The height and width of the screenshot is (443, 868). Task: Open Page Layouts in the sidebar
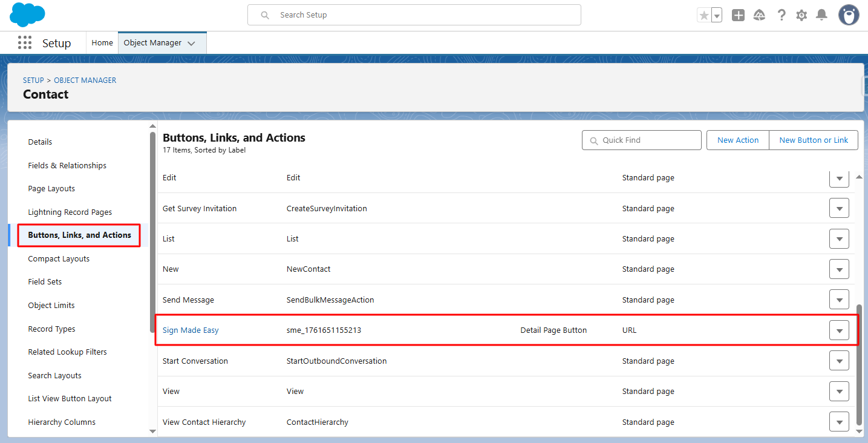tap(51, 189)
